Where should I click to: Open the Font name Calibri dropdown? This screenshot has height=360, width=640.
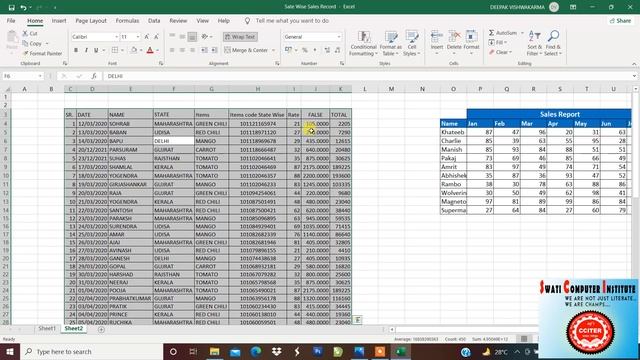(x=116, y=37)
